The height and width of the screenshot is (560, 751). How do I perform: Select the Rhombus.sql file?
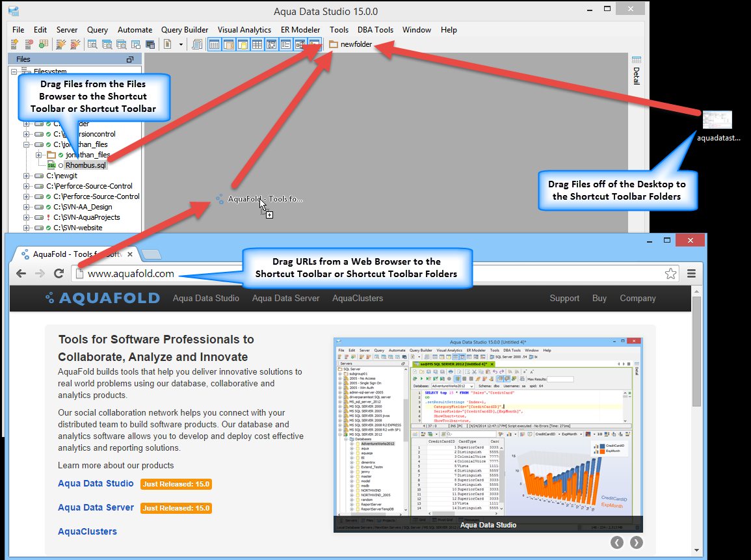point(86,165)
